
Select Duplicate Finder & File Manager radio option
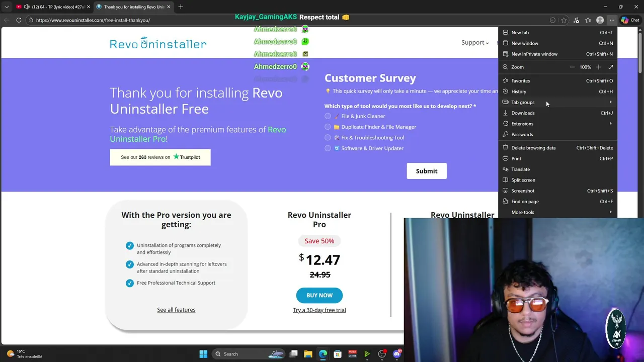point(328,127)
